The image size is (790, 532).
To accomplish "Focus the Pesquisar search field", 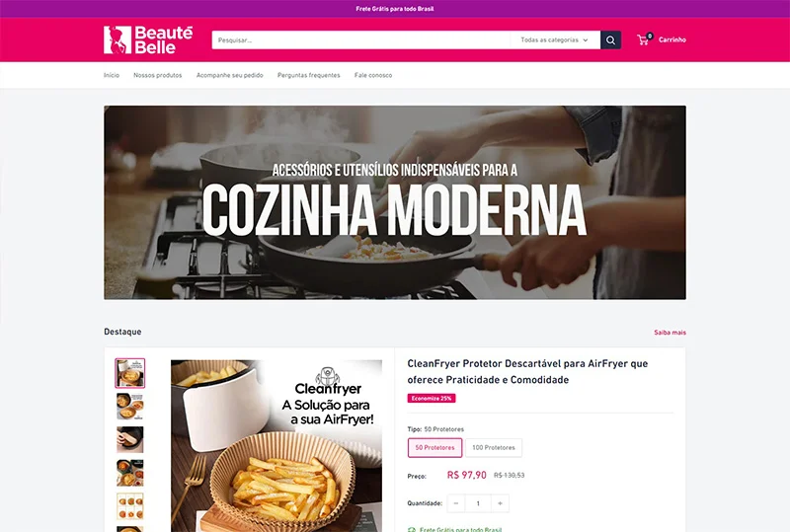I will (360, 39).
